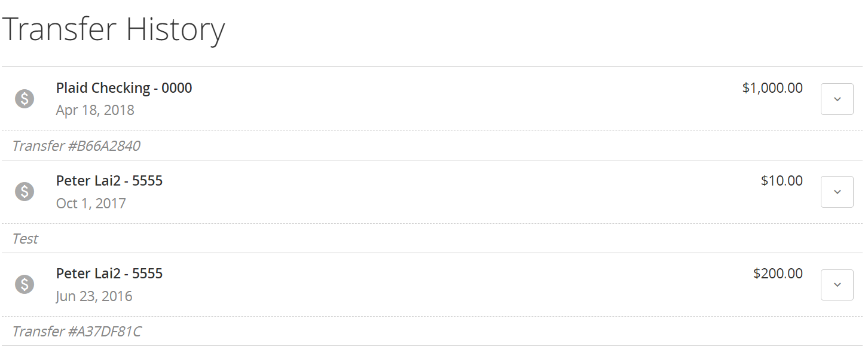Select the Transfer #B66A2840 label

[x=75, y=145]
